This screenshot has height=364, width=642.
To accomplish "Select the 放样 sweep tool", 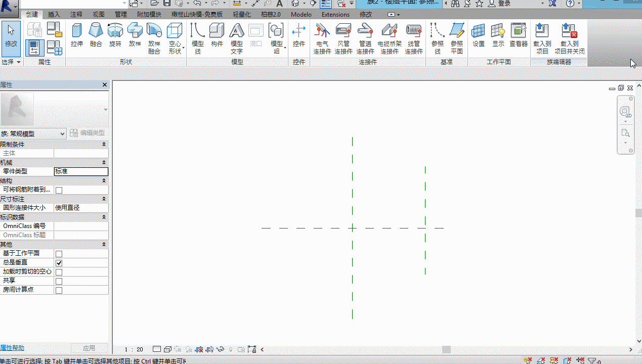I will click(x=135, y=35).
